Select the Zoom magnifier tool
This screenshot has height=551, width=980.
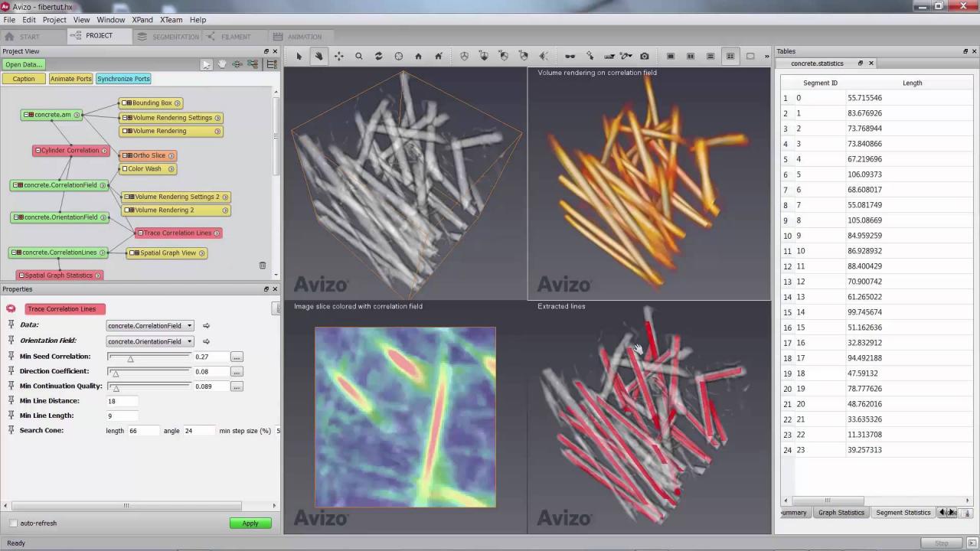tap(359, 56)
